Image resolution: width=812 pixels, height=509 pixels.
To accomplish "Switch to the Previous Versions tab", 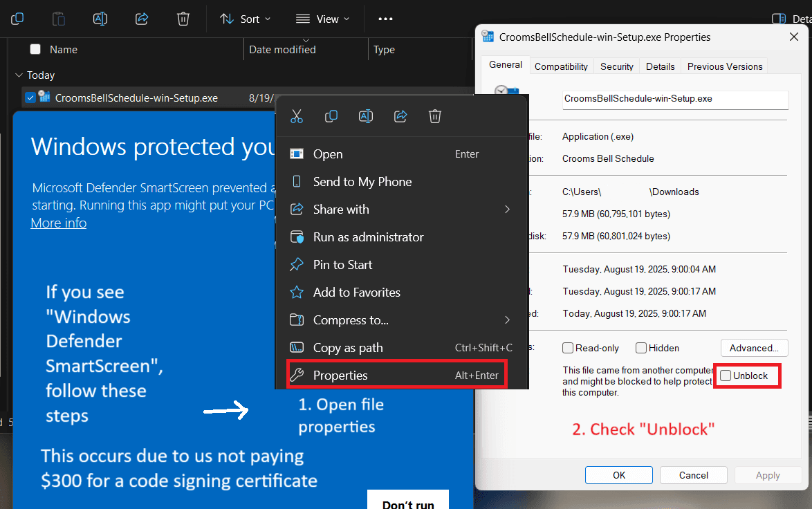I will pyautogui.click(x=724, y=66).
